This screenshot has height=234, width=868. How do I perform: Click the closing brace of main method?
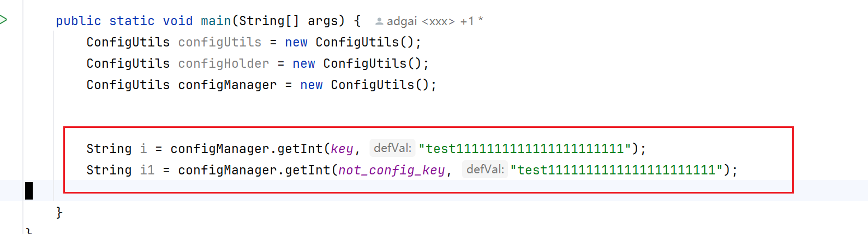[x=59, y=212]
